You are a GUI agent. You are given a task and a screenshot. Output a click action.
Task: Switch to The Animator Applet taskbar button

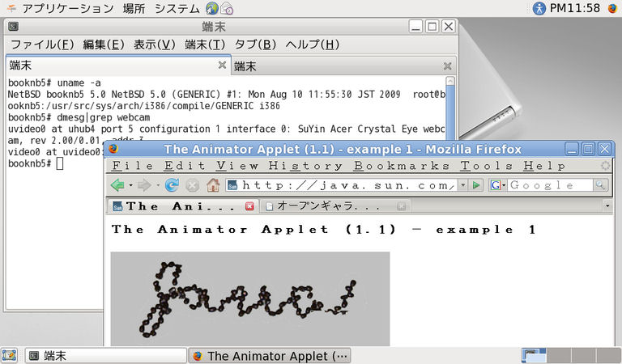pos(270,356)
